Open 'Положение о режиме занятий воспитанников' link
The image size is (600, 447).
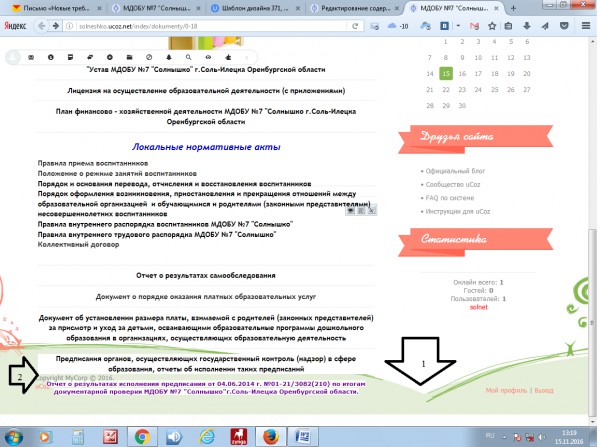[x=117, y=173]
